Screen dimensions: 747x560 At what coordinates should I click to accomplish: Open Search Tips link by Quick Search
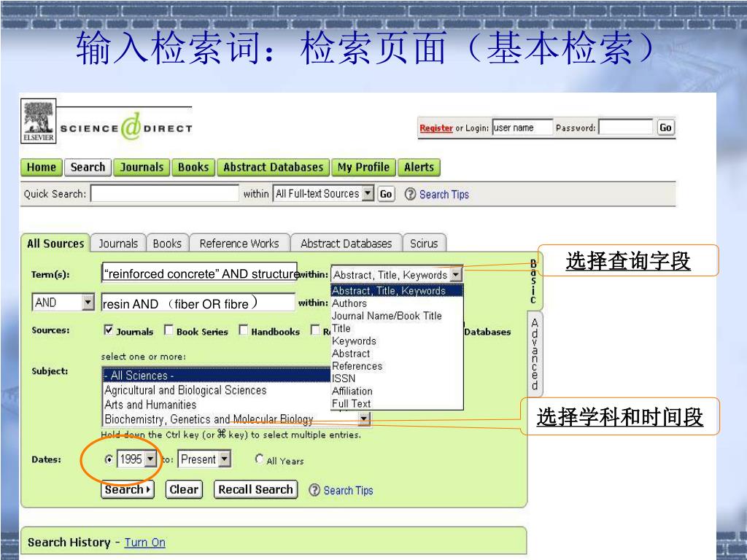(444, 194)
